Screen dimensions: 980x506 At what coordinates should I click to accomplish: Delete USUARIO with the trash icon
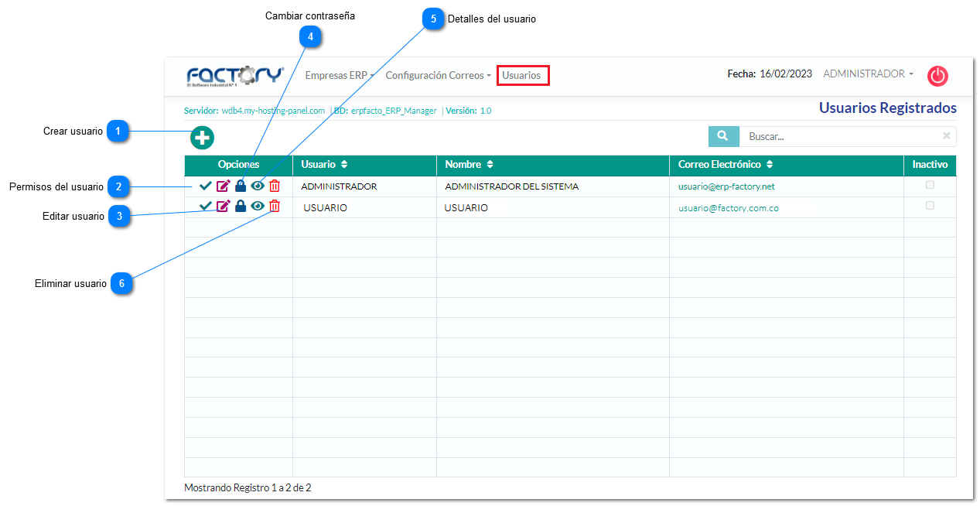tap(275, 207)
